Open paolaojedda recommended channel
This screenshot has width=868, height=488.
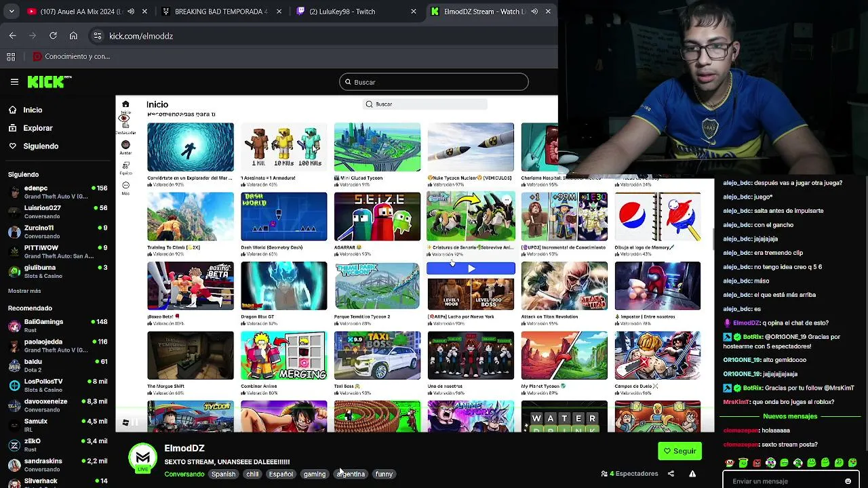(x=58, y=346)
